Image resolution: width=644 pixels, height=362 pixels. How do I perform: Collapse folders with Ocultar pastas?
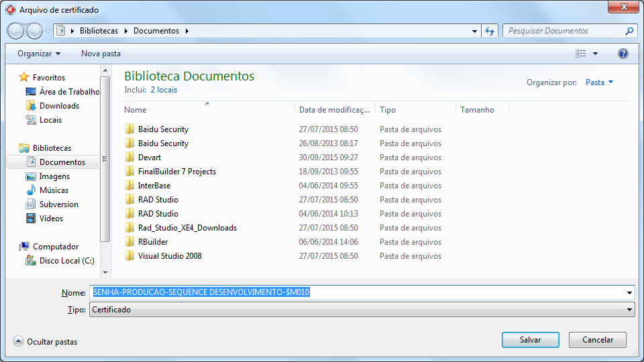[x=45, y=342]
